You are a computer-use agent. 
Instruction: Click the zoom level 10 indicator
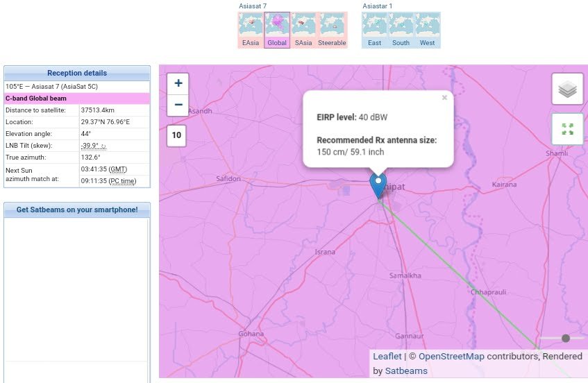tap(176, 135)
